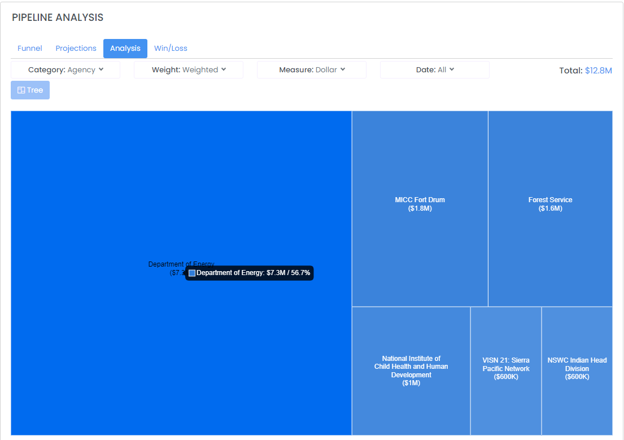The image size is (624, 440).
Task: Click NSWC Indian Head Division block
Action: point(577,371)
